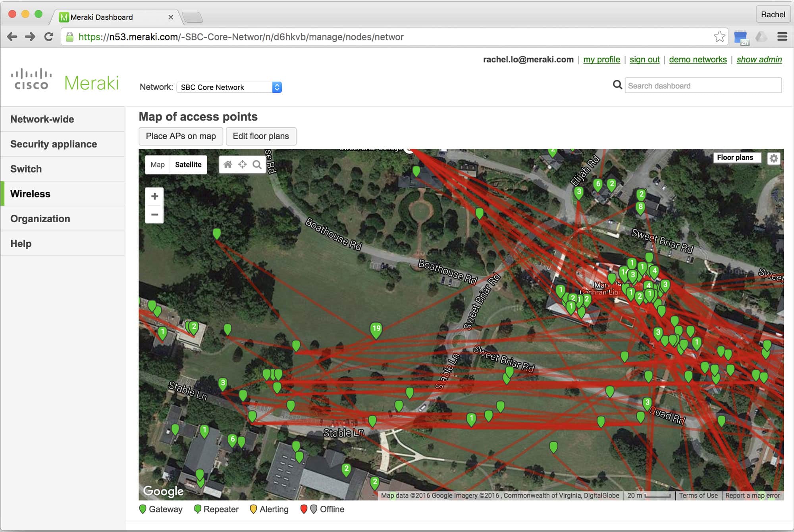Viewport: 794px width, 532px height.
Task: Zoom in on the map
Action: coord(154,196)
